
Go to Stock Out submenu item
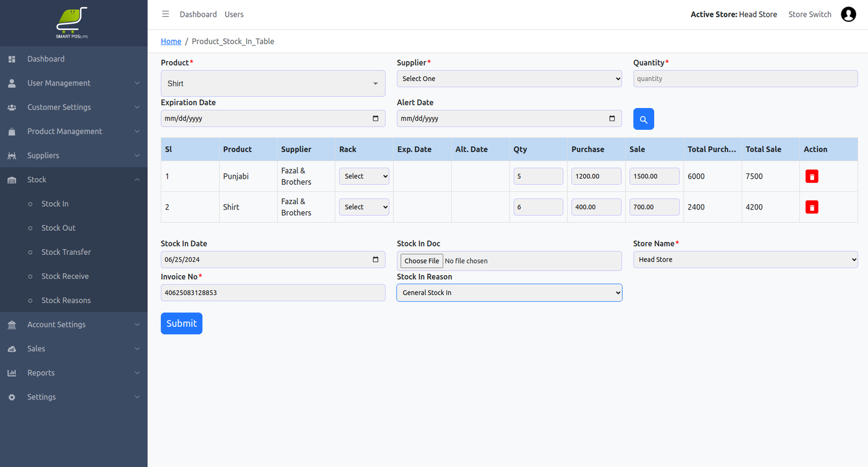[58, 228]
